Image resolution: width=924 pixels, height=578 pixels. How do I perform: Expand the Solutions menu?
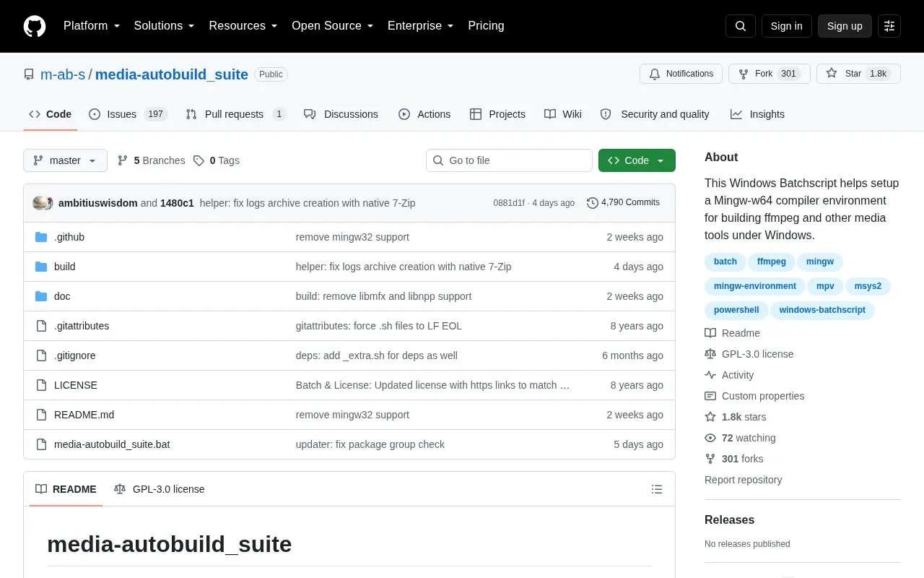[165, 26]
